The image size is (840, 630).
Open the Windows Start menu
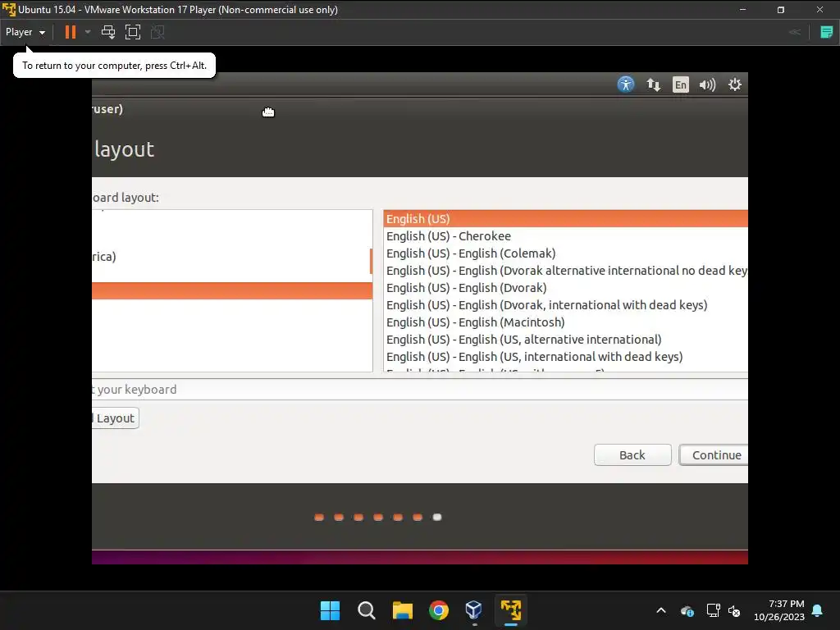coord(330,610)
